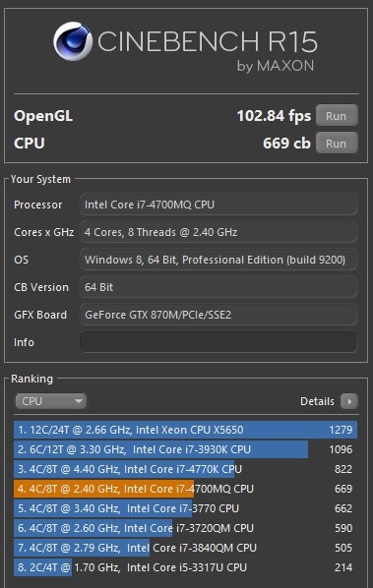Select the i7-3770 ranking entry
Image resolution: width=373 pixels, height=588 pixels.
tap(185, 508)
